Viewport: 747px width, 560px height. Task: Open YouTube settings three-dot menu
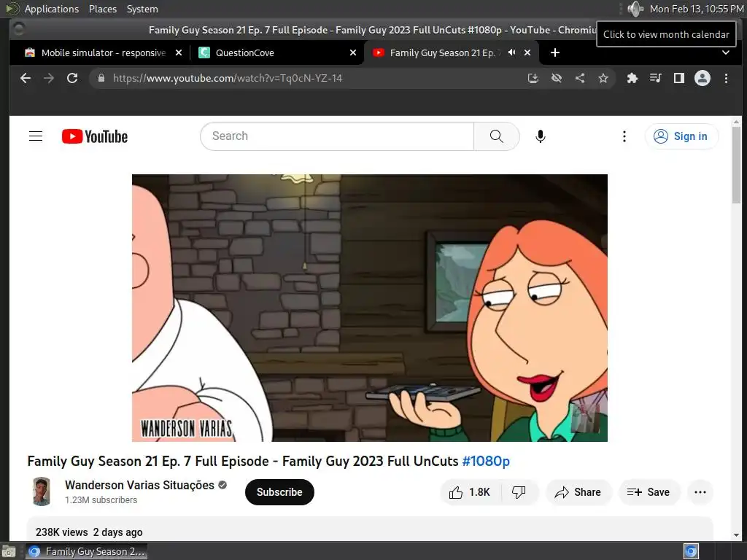pos(624,136)
